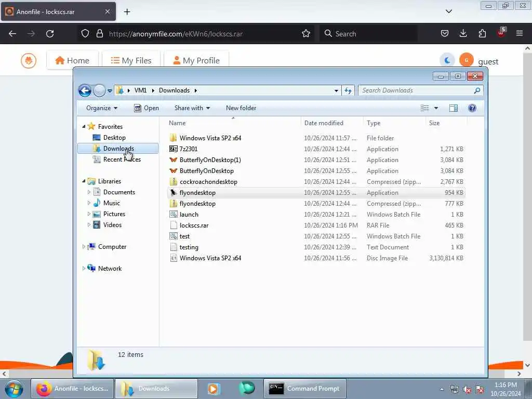
Task: Click the Explorer forward navigation arrow
Action: [x=99, y=90]
